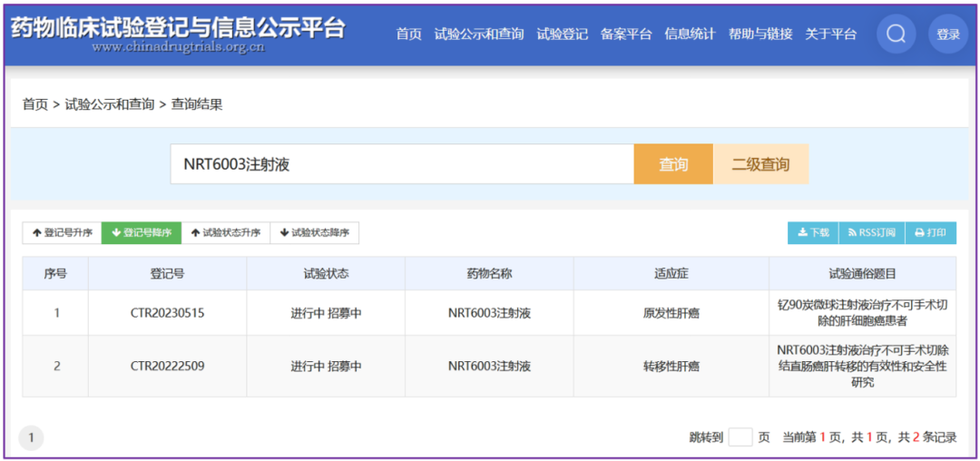Click the 登录 login button
The width and height of the screenshot is (980, 461).
click(948, 34)
